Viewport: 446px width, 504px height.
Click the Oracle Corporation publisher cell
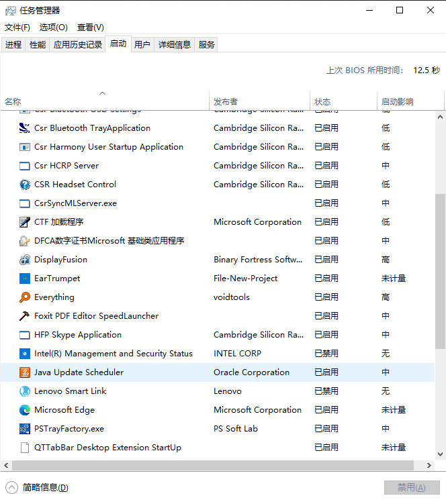tap(252, 372)
